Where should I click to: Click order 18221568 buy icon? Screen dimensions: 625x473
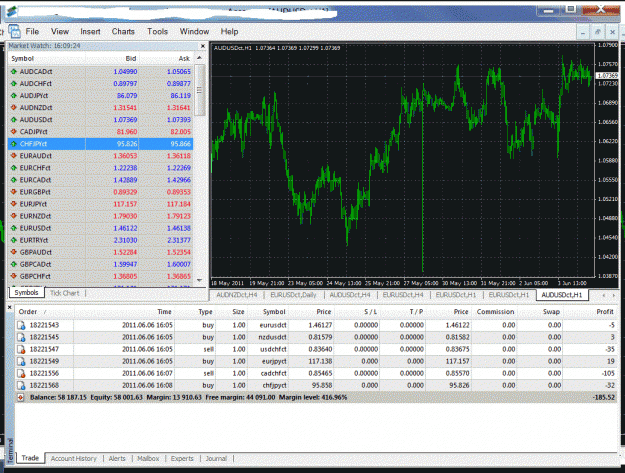tap(21, 385)
